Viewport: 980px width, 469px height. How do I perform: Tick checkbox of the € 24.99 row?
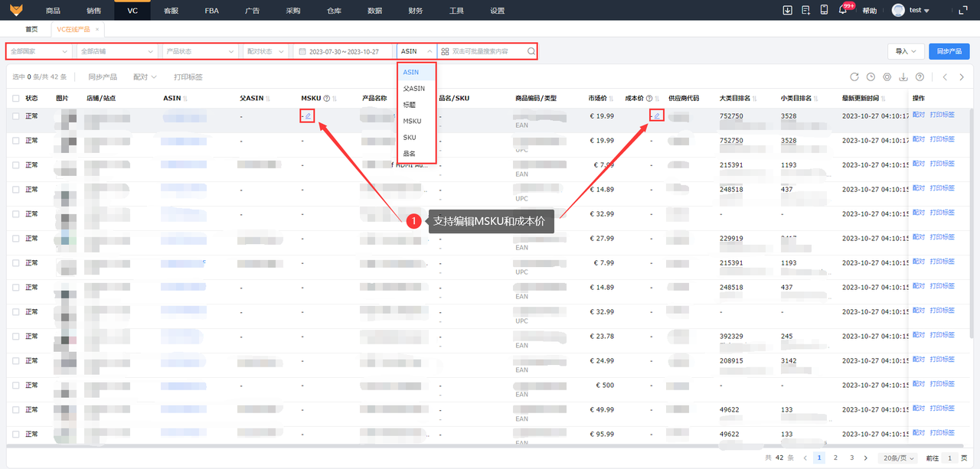pos(15,360)
